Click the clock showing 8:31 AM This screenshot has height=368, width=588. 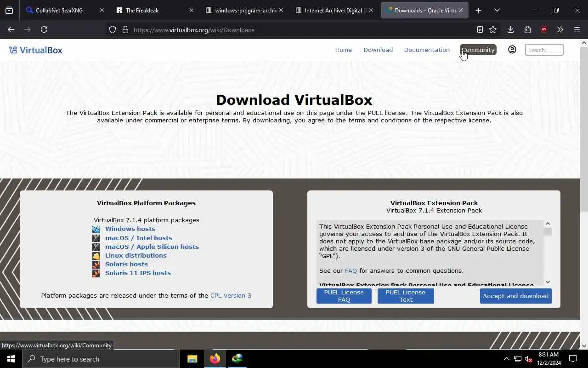[x=548, y=355]
